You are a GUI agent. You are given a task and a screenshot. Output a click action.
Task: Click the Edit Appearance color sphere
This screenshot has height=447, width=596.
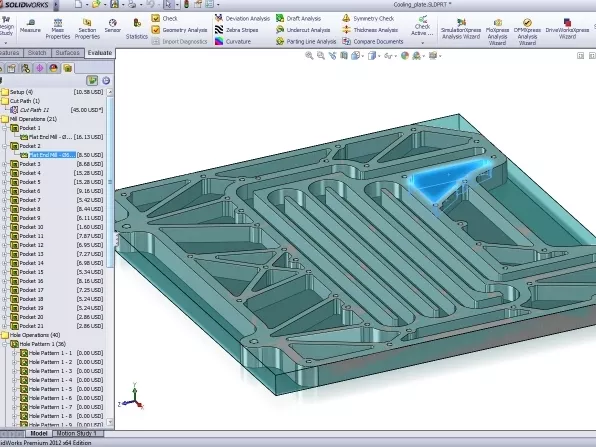404,56
